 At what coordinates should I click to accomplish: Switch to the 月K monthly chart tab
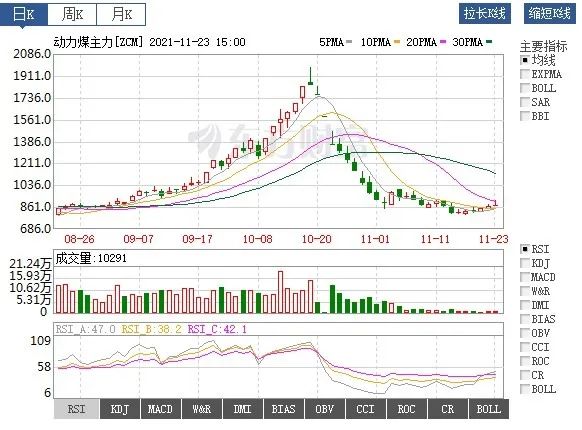[121, 14]
